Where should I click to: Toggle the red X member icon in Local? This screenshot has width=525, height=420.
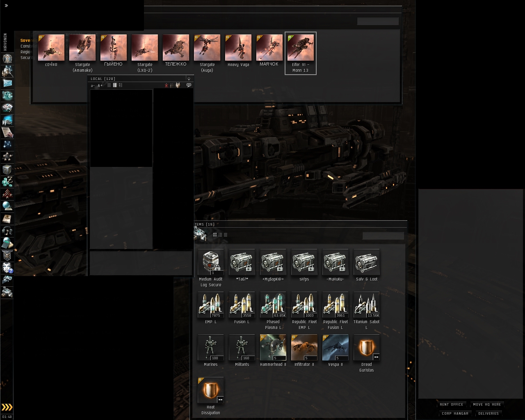coord(167,85)
